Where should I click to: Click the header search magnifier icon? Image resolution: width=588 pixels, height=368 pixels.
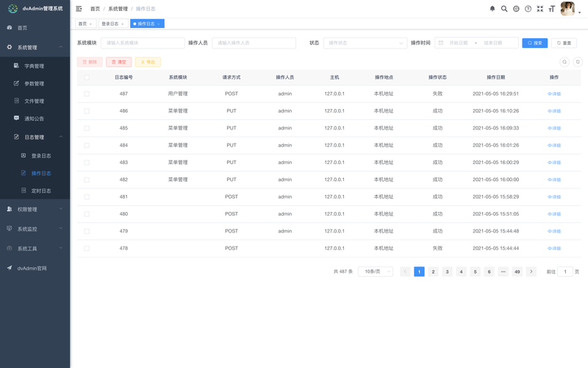[x=504, y=9]
